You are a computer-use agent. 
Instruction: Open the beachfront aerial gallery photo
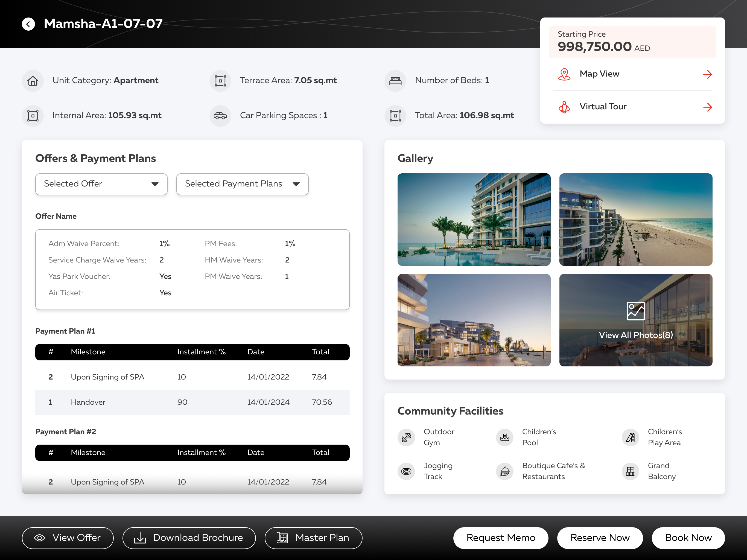635,220
